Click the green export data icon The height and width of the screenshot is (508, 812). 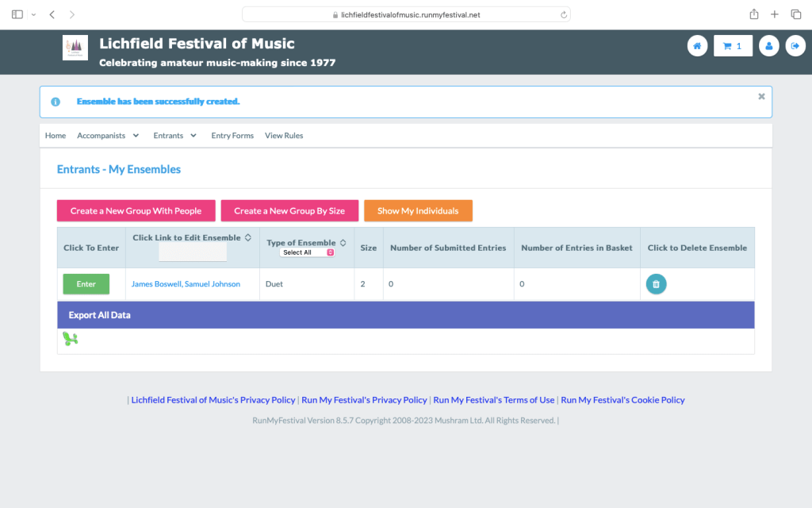(71, 340)
